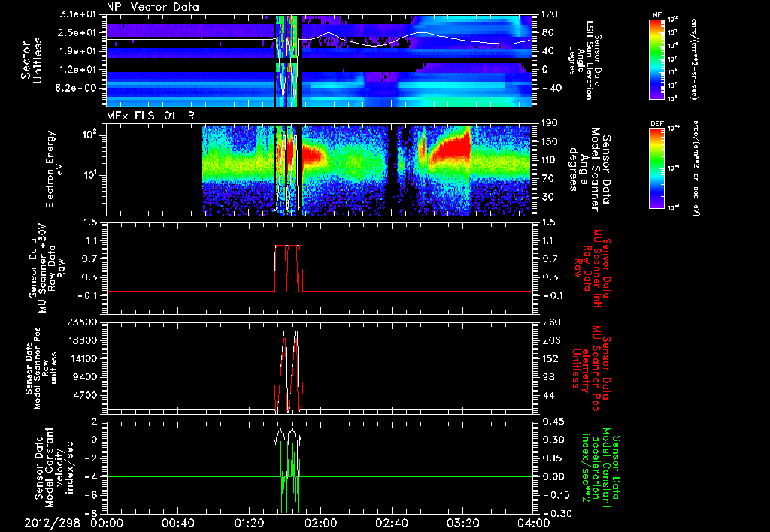Click the 'Sector Unitless' axis title

pyautogui.click(x=32, y=60)
